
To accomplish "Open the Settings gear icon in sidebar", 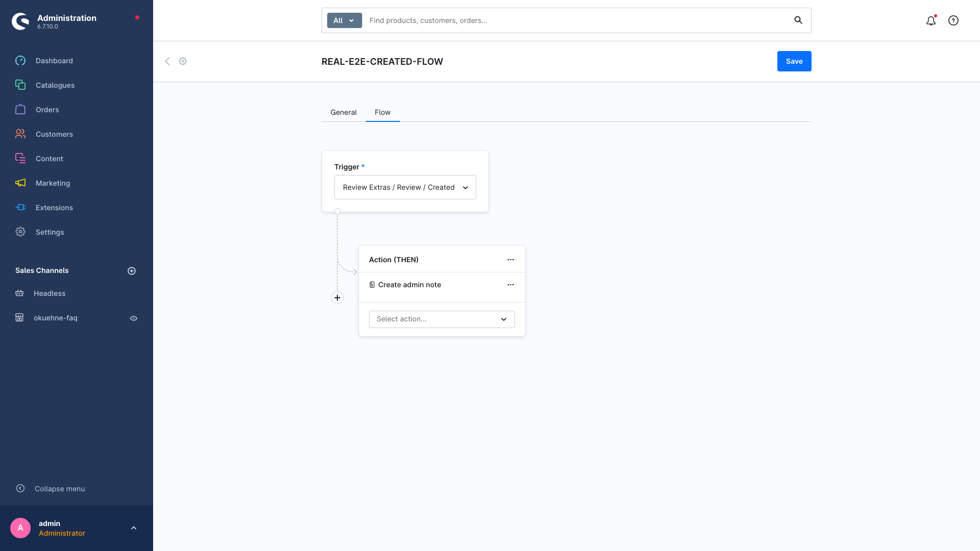I will point(20,232).
